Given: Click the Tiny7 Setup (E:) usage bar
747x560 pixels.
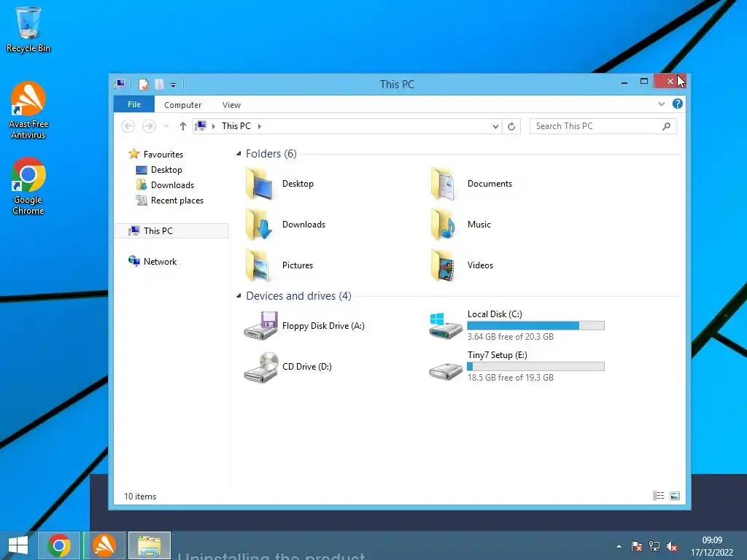Looking at the screenshot, I should (536, 367).
